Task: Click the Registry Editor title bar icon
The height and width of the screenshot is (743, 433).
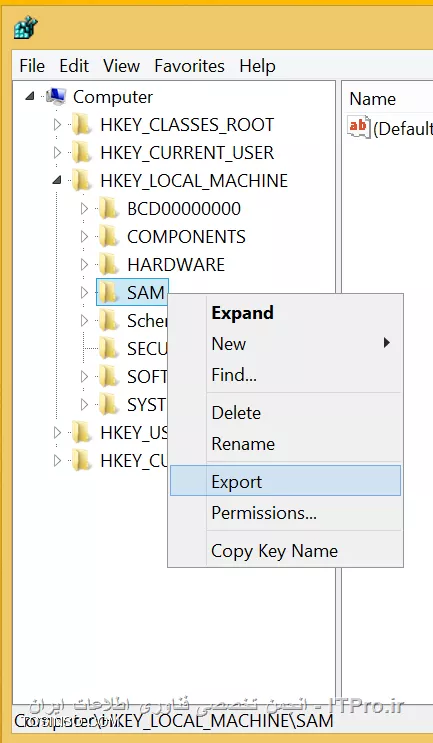Action: (26, 27)
